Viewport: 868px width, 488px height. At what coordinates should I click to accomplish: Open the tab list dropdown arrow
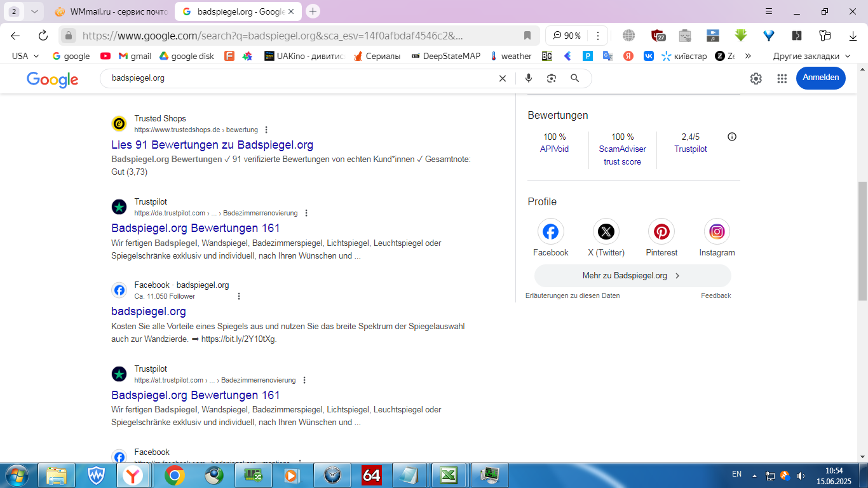(x=34, y=11)
